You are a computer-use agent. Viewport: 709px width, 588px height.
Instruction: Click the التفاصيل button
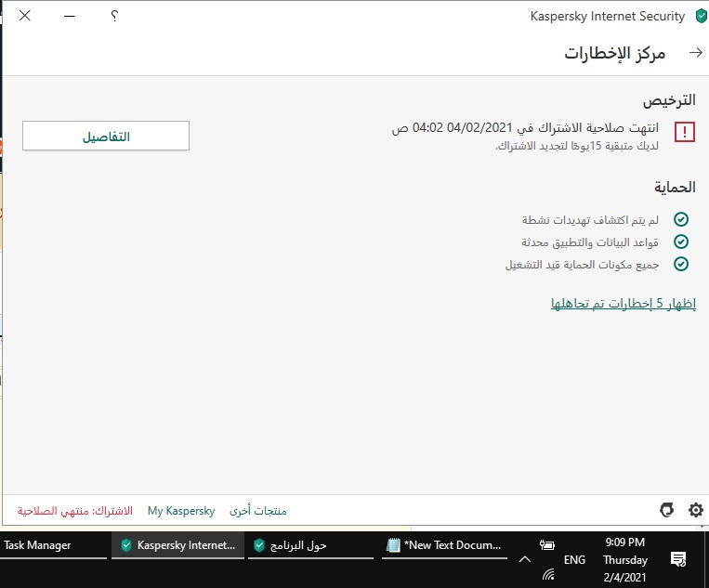click(106, 136)
